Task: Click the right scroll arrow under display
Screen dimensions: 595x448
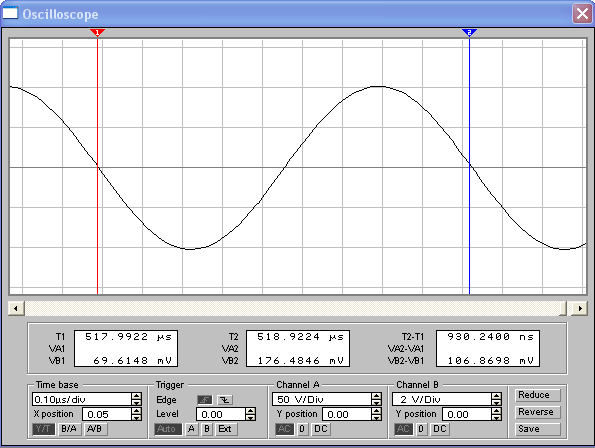Action: point(580,308)
